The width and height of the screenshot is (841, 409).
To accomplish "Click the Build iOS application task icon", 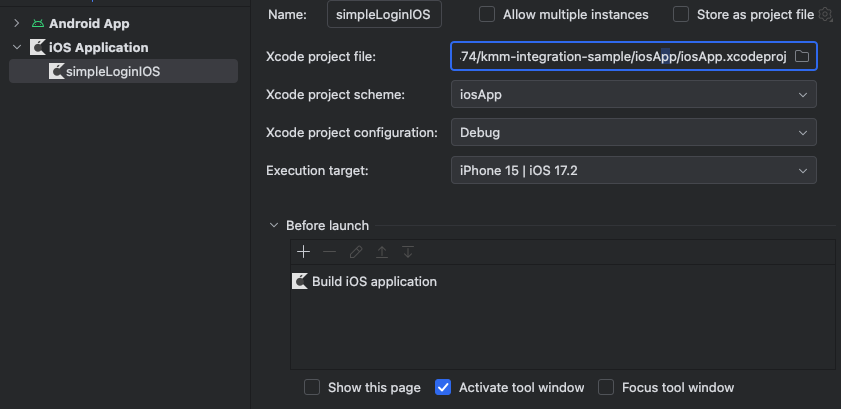I will point(299,281).
